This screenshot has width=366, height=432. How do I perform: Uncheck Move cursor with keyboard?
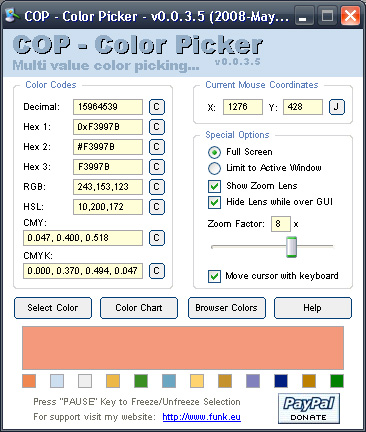coord(214,276)
